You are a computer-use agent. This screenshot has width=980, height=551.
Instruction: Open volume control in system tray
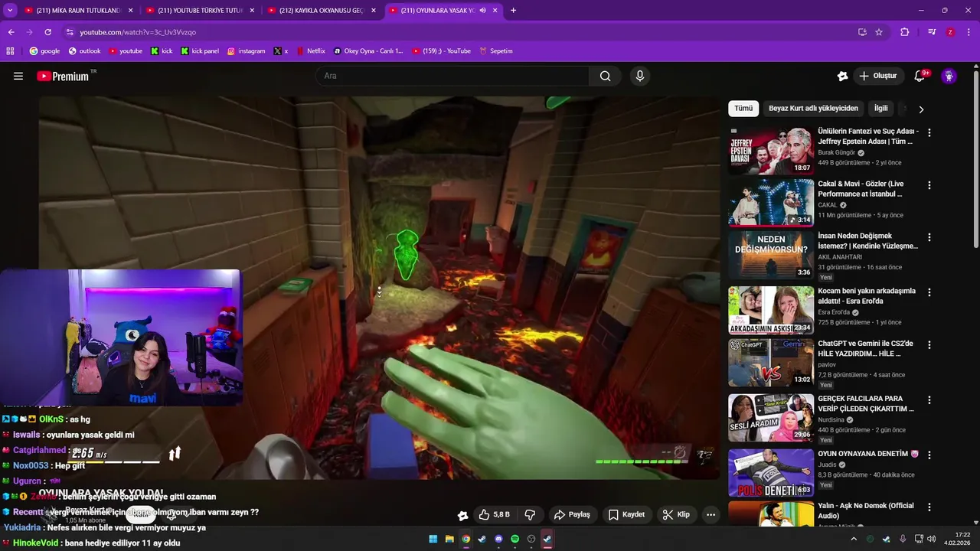click(932, 539)
